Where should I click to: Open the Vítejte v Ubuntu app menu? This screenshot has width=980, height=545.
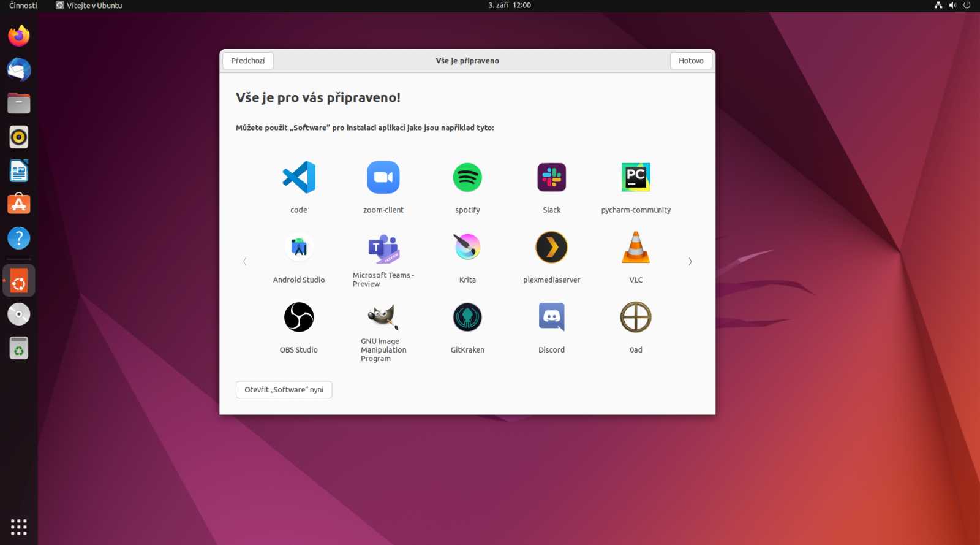click(x=89, y=6)
